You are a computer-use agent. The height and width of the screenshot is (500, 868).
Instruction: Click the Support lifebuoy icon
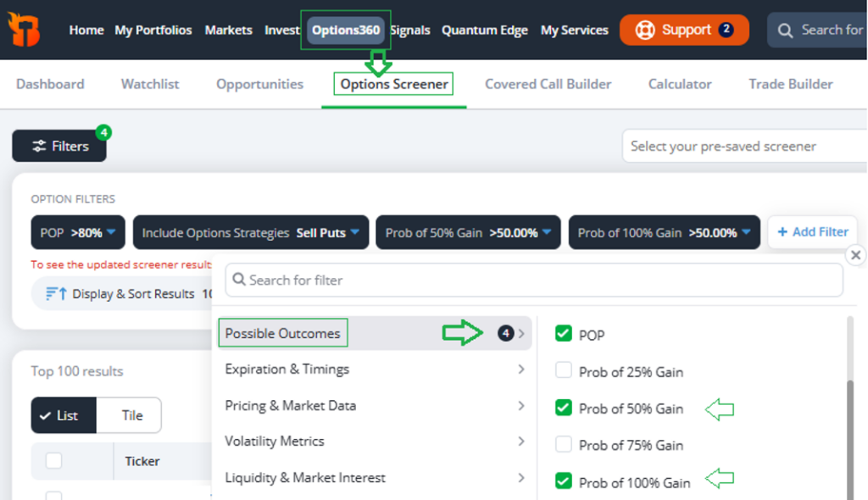[x=645, y=30]
